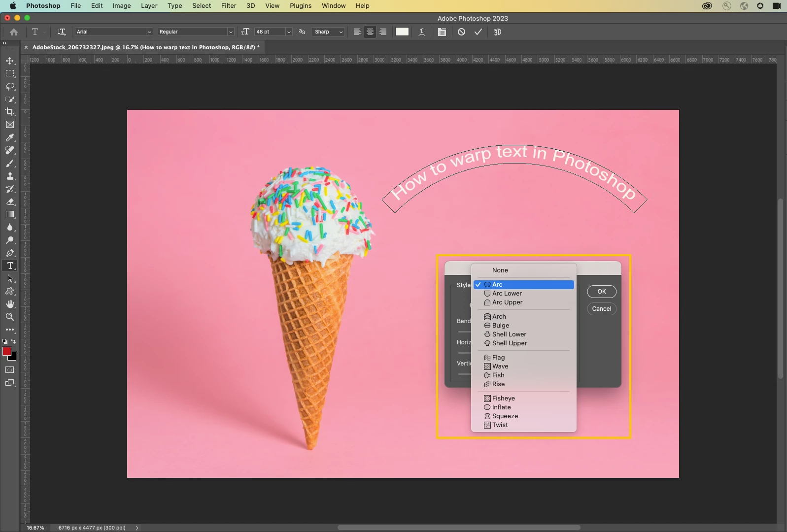Open the 48 pt font size dropdown

(274, 32)
